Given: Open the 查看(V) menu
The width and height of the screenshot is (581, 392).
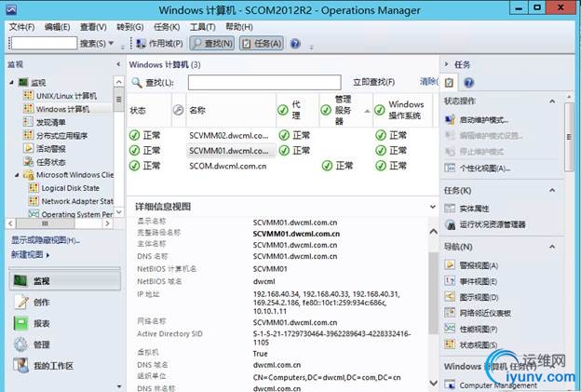Looking at the screenshot, I should click(x=93, y=27).
